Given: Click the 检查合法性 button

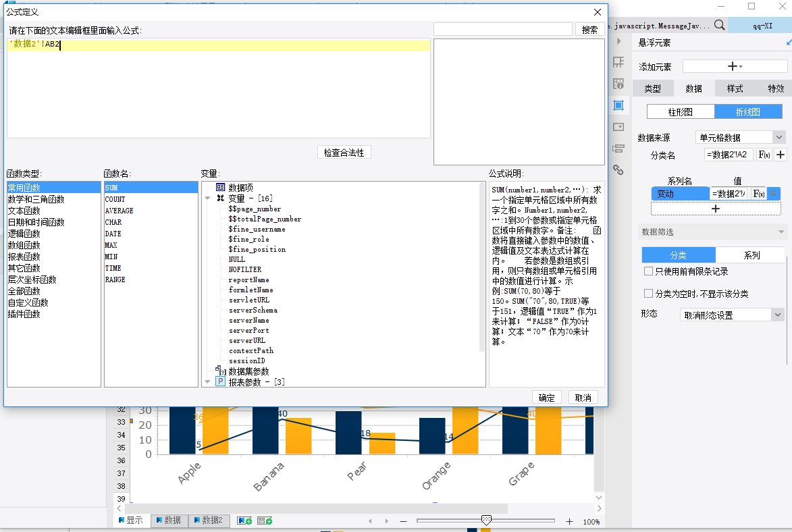Looking at the screenshot, I should click(x=344, y=153).
